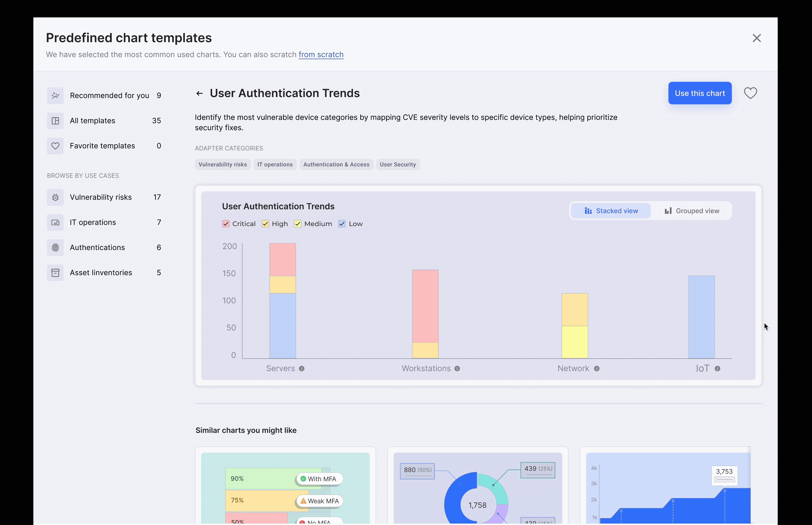Open Favorite templates list
This screenshot has height=525, width=812.
pyautogui.click(x=104, y=146)
